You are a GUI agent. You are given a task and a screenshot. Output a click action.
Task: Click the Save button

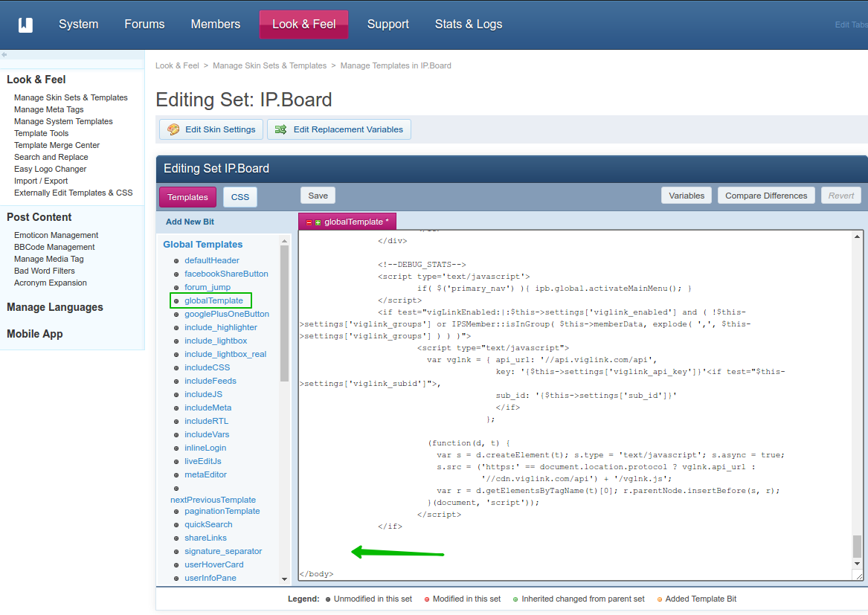(x=318, y=196)
